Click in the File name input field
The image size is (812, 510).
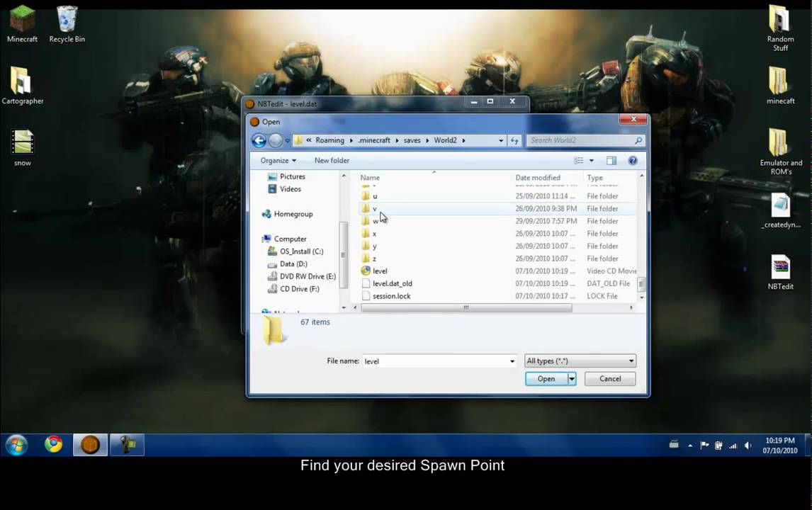(435, 361)
